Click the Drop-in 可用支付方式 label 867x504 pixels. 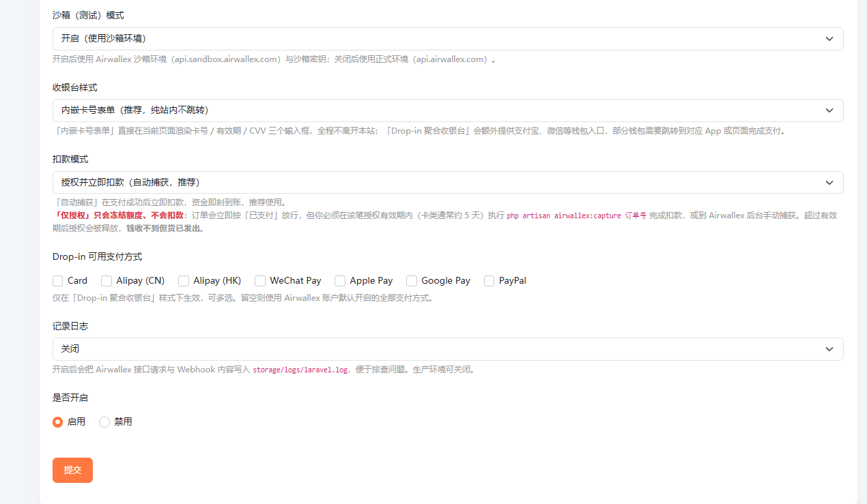coord(97,257)
